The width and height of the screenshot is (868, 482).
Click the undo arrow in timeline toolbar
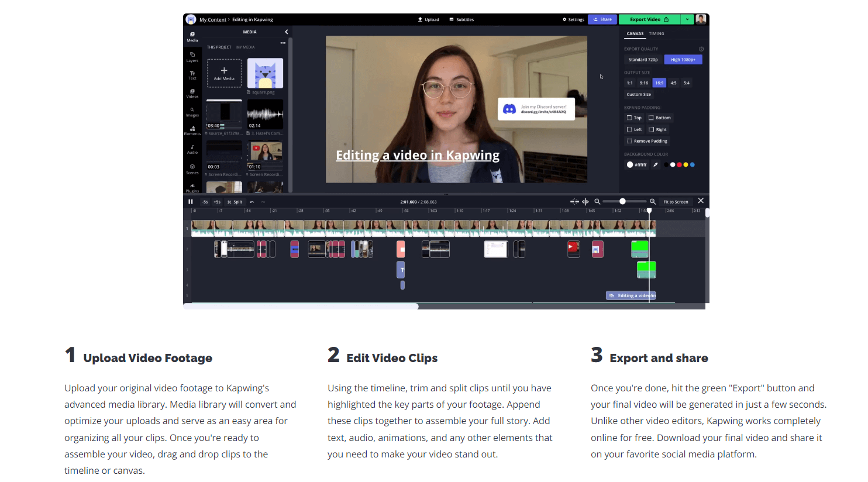click(252, 202)
